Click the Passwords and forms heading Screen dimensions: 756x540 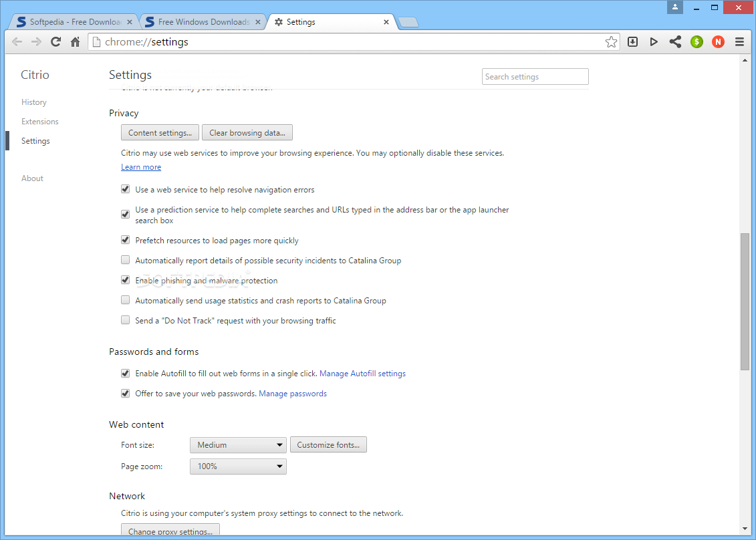[x=154, y=352]
